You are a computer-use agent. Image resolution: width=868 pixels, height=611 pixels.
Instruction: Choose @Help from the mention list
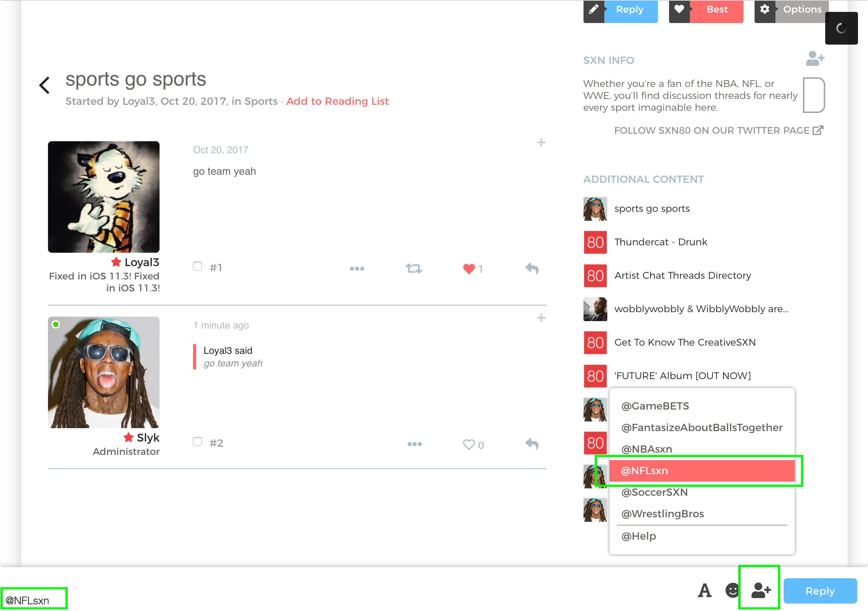click(x=702, y=536)
